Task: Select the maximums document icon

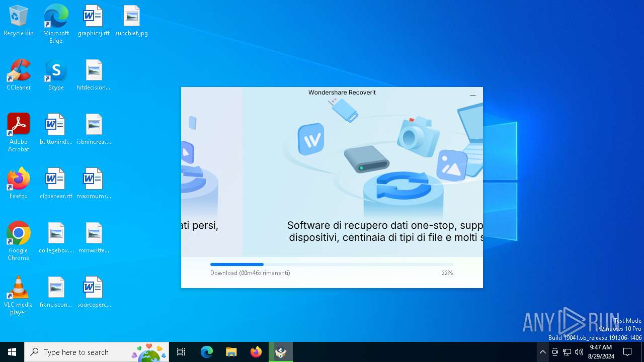Action: (x=94, y=184)
